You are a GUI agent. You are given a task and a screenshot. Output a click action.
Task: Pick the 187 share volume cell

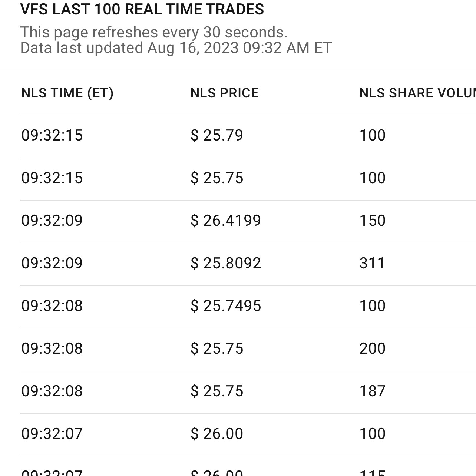(x=373, y=391)
